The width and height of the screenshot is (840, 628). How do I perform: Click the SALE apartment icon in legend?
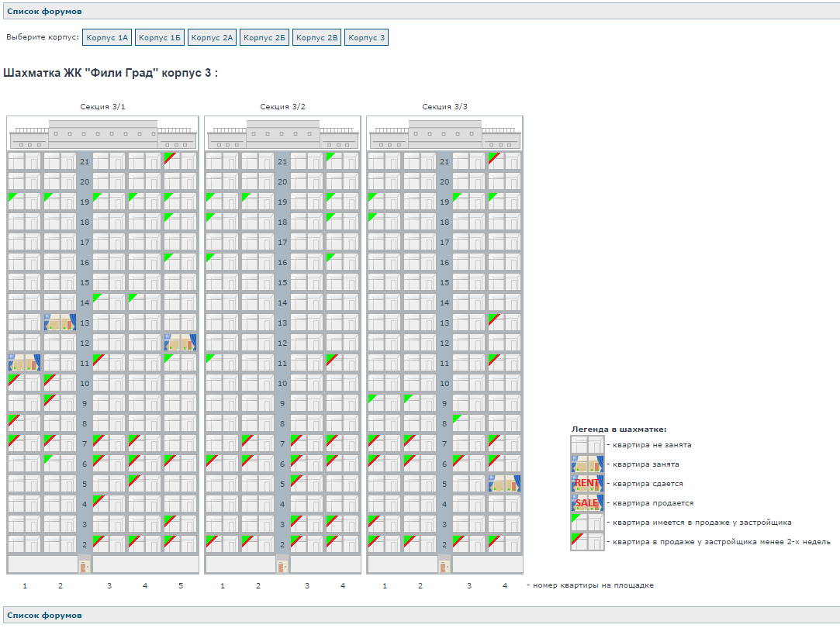(x=587, y=502)
